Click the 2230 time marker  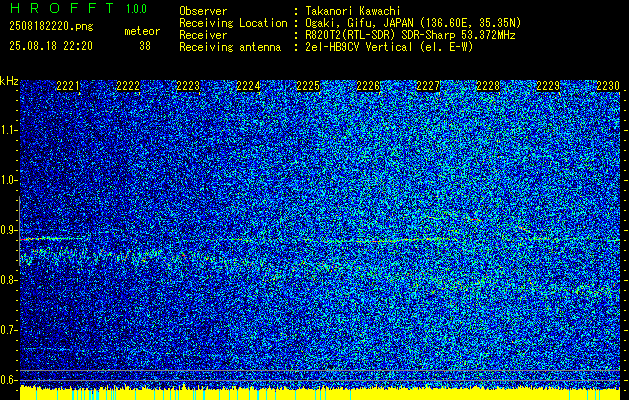click(x=608, y=86)
